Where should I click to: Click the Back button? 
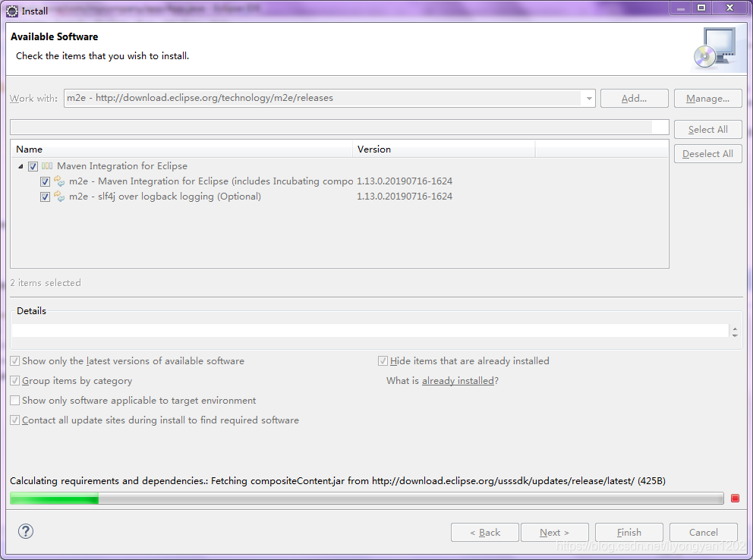tap(484, 532)
